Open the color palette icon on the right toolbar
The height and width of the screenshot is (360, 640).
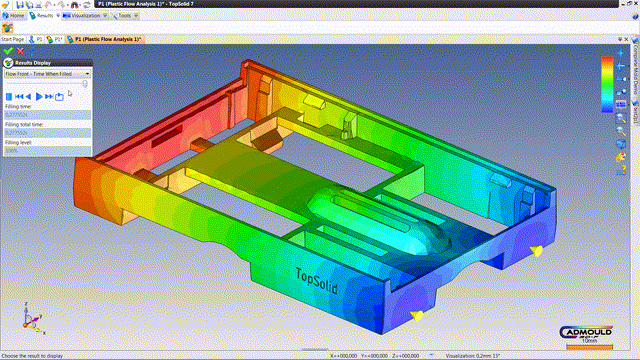coord(621,158)
